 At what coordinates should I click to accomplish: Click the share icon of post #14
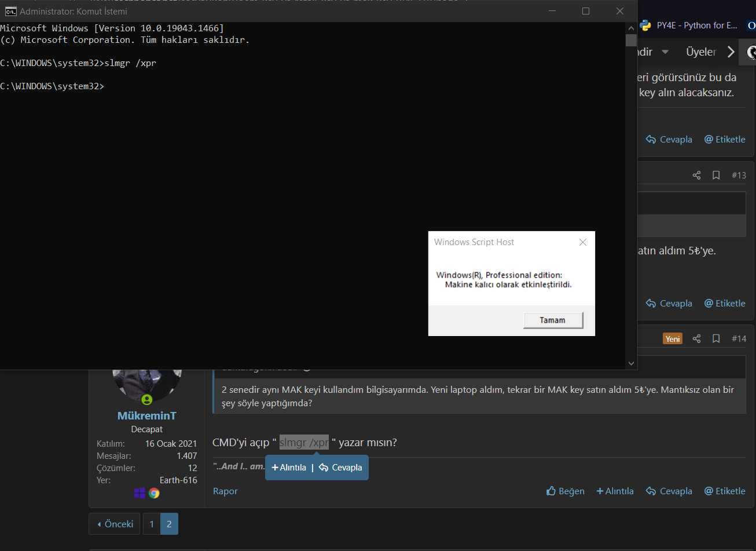(x=696, y=338)
